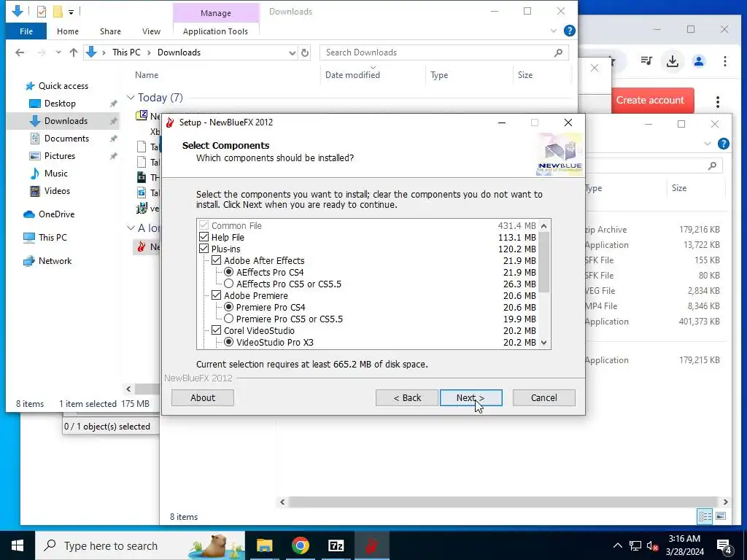The width and height of the screenshot is (747, 560).
Task: Open Google Chrome from taskbar
Action: [300, 545]
